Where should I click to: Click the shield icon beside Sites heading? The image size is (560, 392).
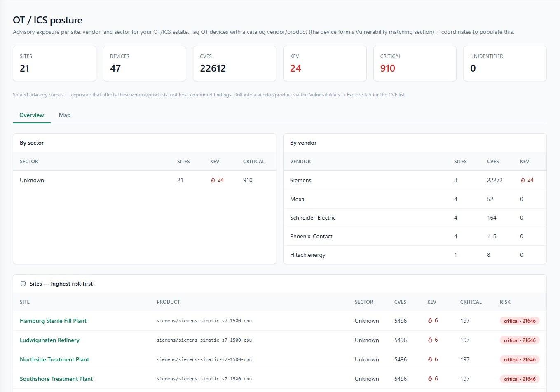tap(23, 284)
